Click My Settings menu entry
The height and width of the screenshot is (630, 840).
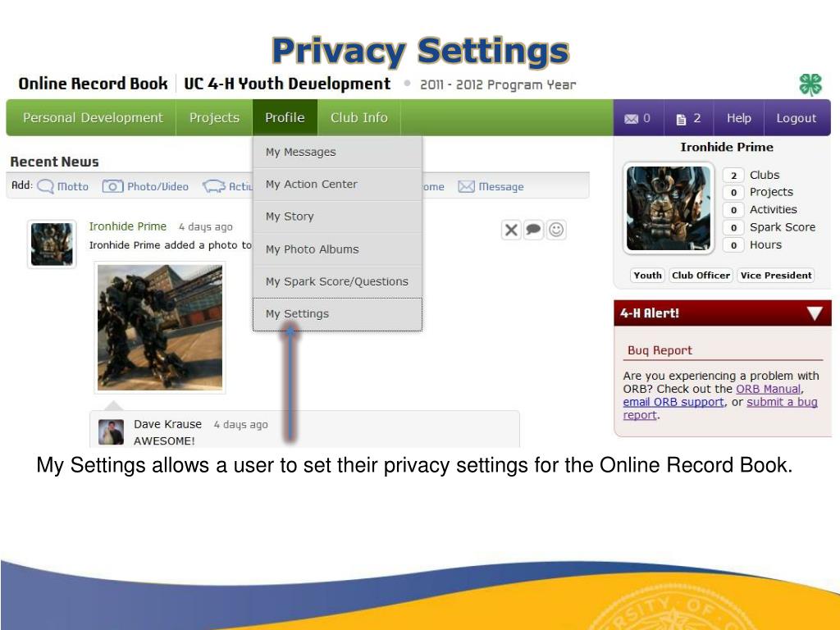pyautogui.click(x=337, y=314)
